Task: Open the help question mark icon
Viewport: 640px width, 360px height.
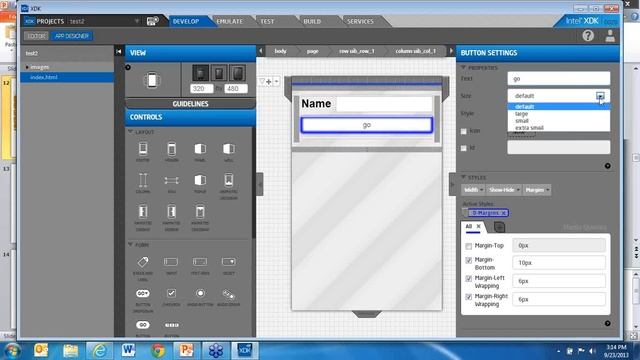Action: point(588,36)
